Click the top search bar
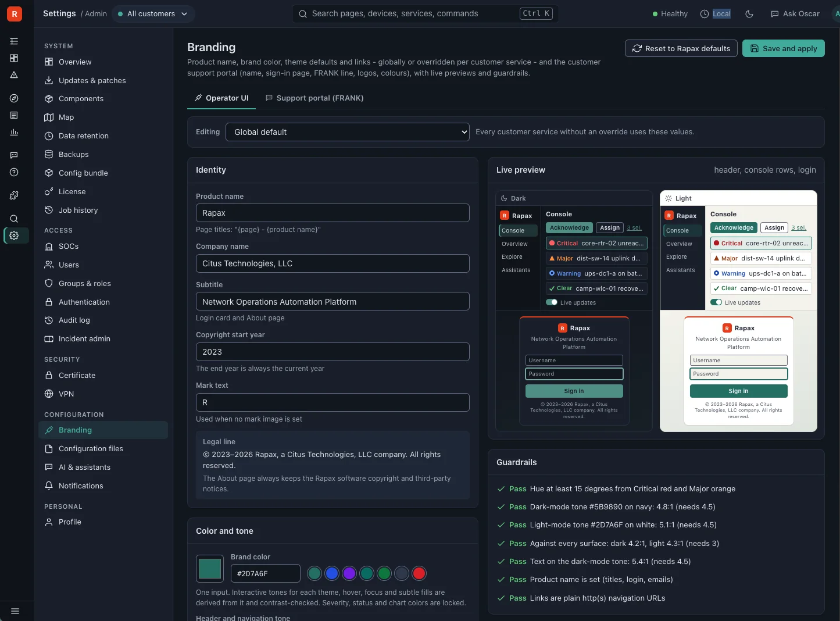Image resolution: width=840 pixels, height=621 pixels. 425,14
